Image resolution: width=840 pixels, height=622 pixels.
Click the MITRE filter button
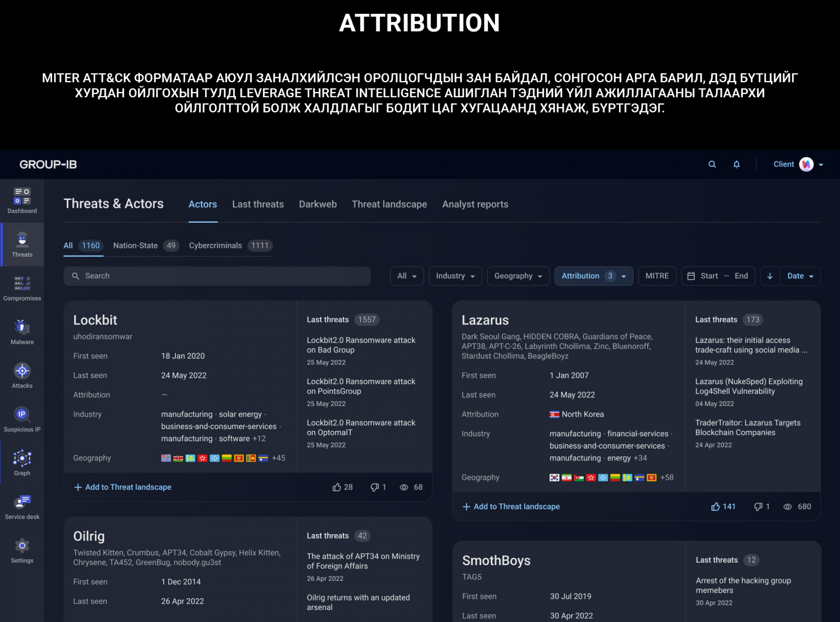(657, 276)
